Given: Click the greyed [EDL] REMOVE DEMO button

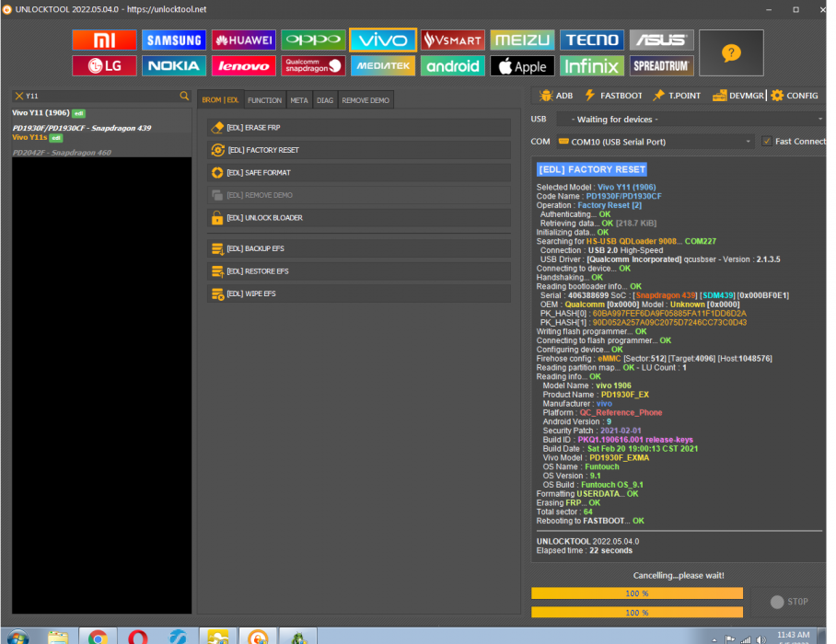Looking at the screenshot, I should (359, 195).
